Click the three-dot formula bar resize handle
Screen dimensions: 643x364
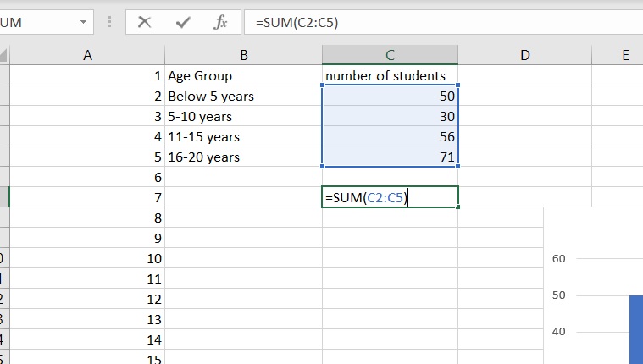point(109,22)
